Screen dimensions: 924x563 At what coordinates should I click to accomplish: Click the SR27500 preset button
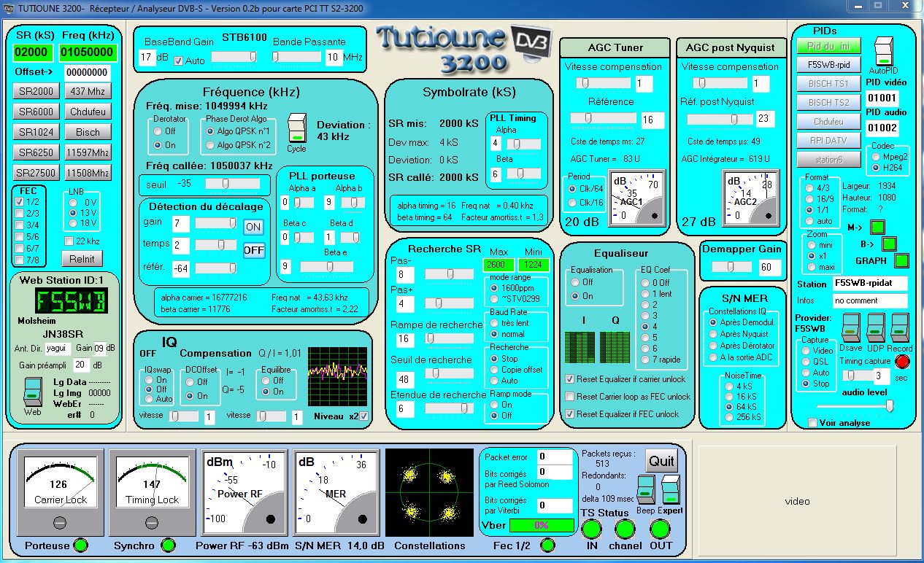36,173
